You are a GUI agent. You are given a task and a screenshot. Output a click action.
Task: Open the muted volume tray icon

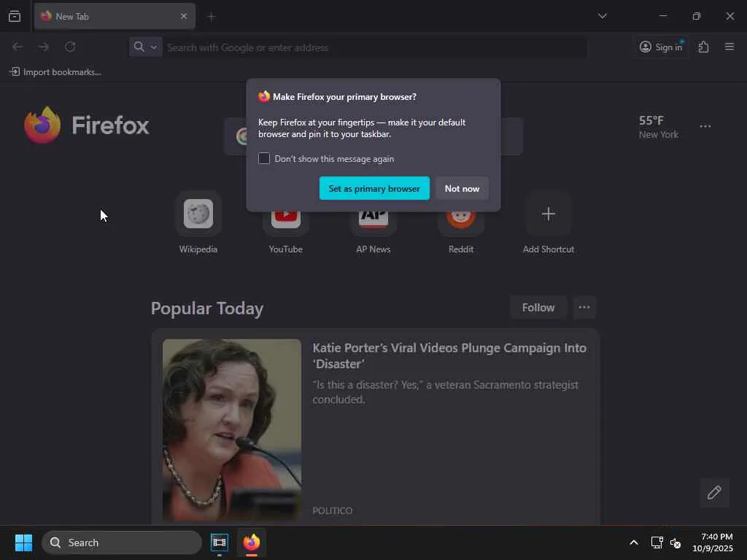(x=676, y=542)
